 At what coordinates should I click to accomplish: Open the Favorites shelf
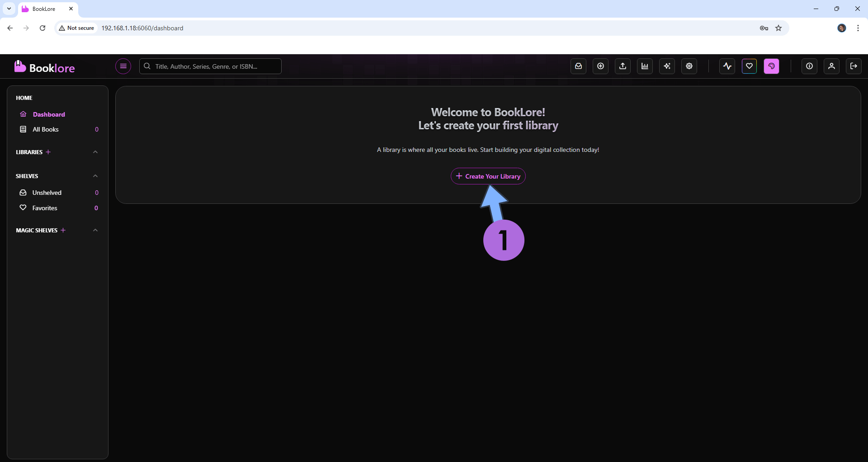[45, 208]
